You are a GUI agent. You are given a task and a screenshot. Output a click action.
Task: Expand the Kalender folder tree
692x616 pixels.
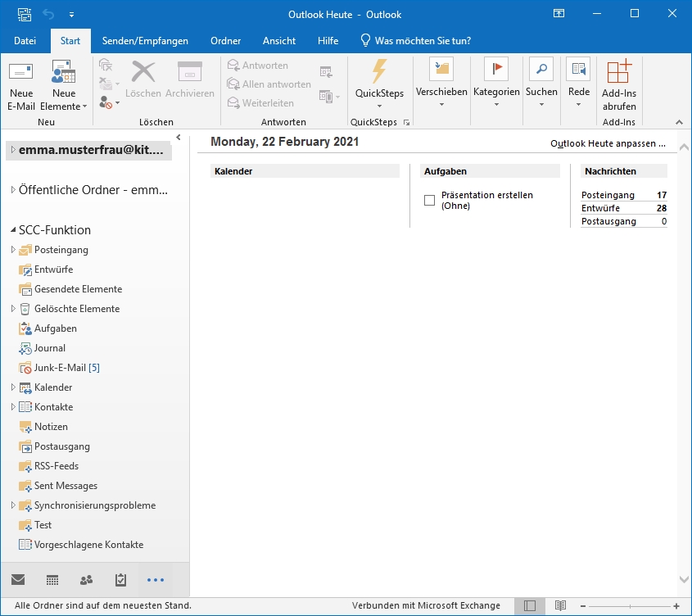pyautogui.click(x=13, y=387)
